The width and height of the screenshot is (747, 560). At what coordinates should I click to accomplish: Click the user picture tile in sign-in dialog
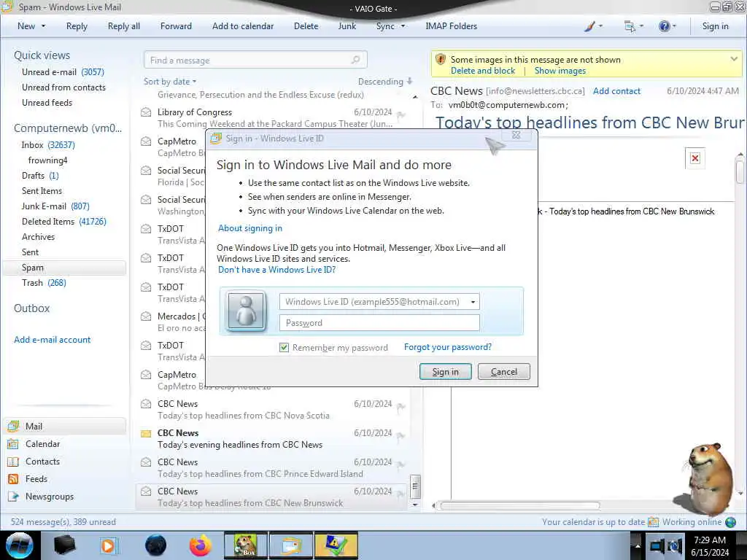coord(246,311)
